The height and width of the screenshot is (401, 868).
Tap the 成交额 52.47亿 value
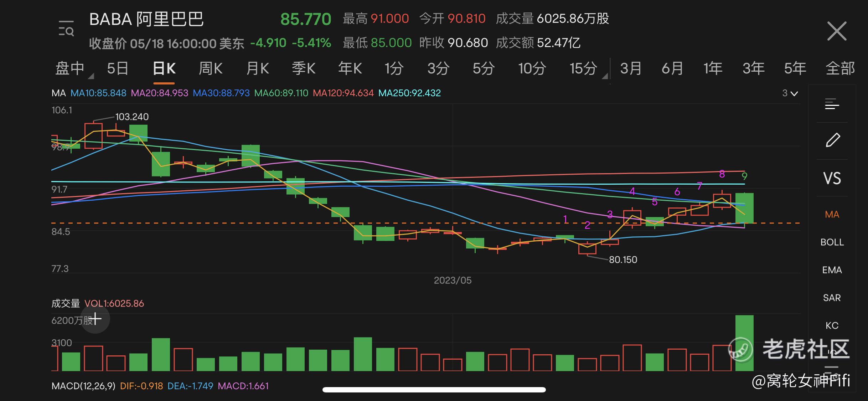(x=538, y=43)
